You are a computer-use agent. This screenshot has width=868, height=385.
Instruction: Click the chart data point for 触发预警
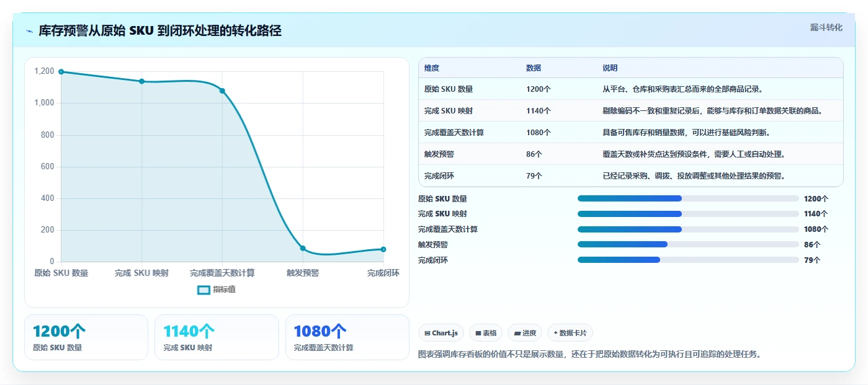pyautogui.click(x=303, y=248)
